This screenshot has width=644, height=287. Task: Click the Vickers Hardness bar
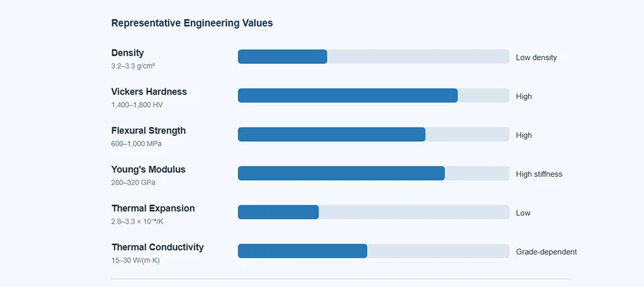tap(374, 95)
